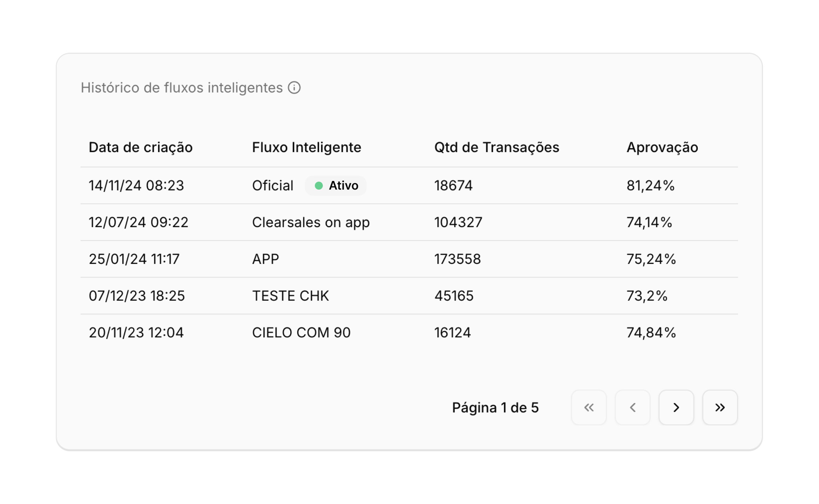Select the Clearsales on app flow

311,222
